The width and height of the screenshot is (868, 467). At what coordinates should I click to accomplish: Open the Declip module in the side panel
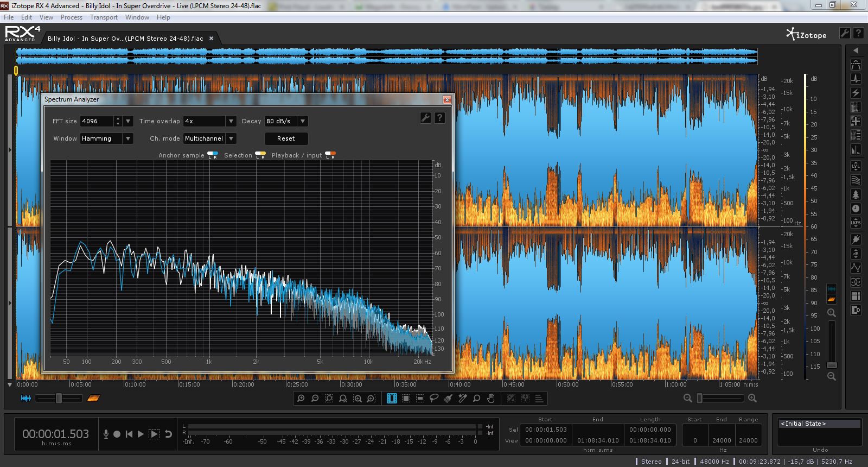856,65
